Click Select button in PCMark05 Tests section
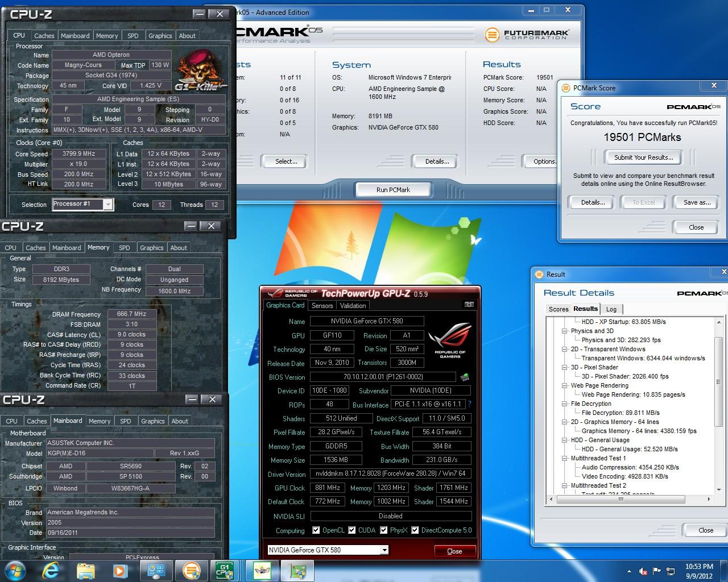 286,161
